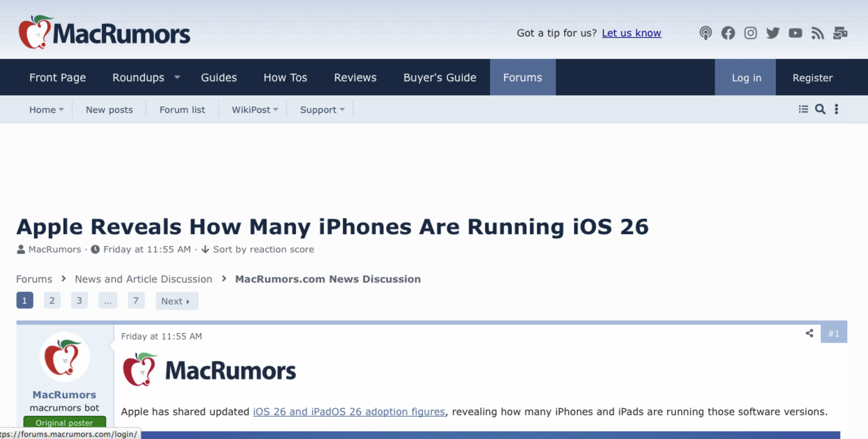Click the WikiPost sub-navigation link

251,110
